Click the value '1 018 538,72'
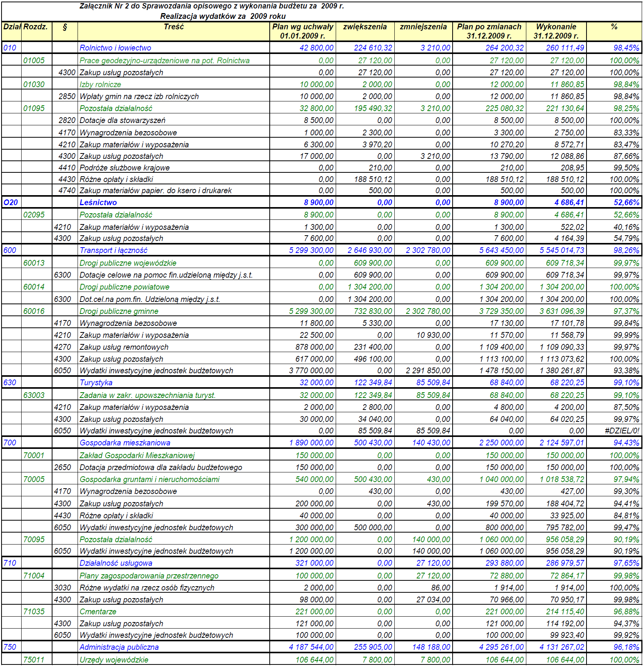 pos(562,479)
